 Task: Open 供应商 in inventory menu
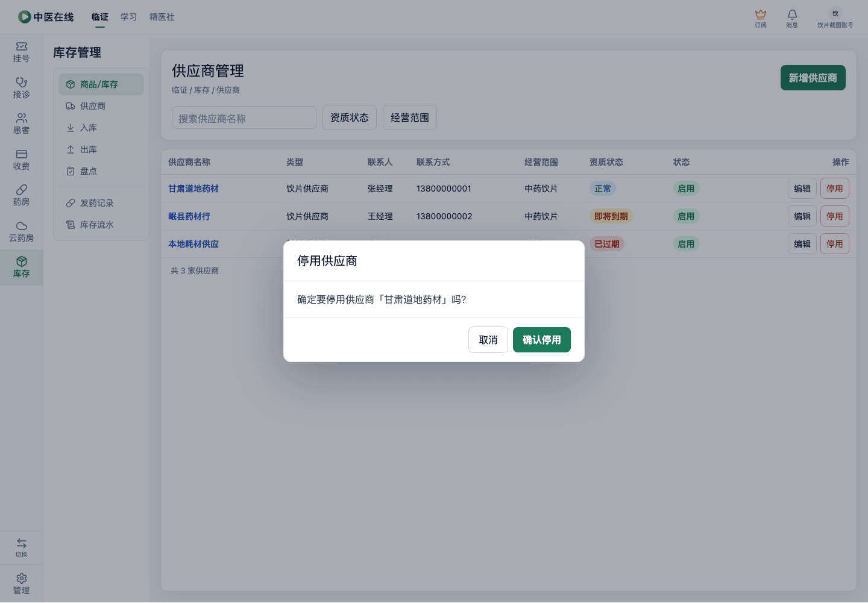101,106
